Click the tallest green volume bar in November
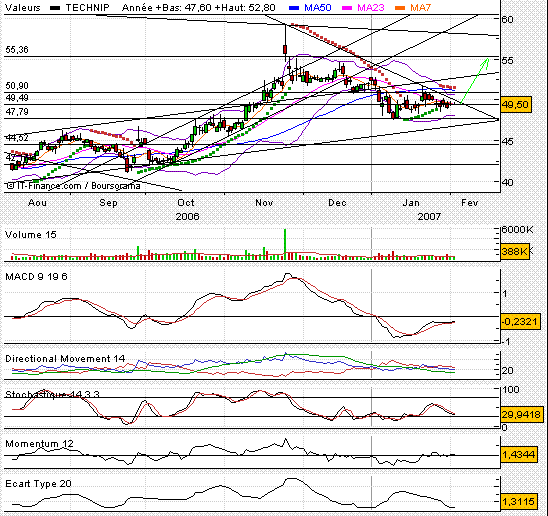548x516 pixels. (285, 244)
